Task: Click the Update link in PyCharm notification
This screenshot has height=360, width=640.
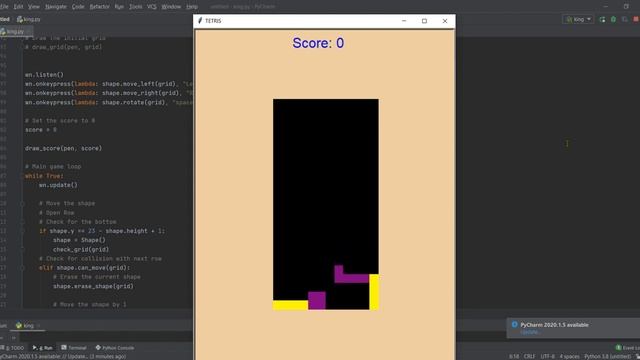Action: tap(529, 332)
